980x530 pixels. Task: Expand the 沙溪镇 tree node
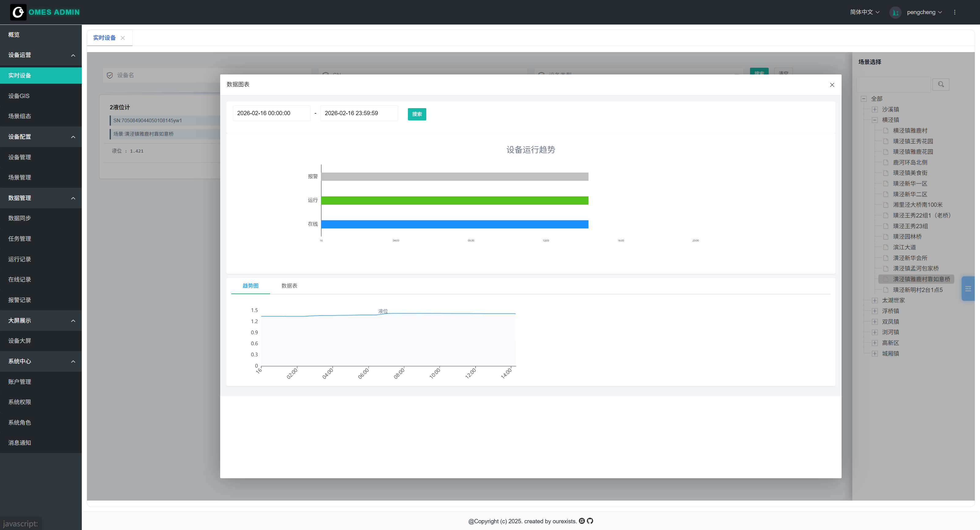(x=875, y=110)
